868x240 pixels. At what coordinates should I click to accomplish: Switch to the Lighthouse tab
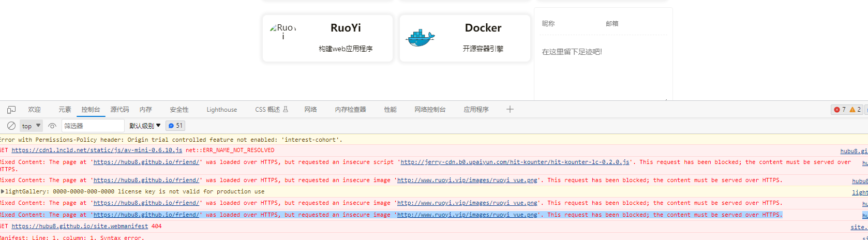pyautogui.click(x=221, y=110)
